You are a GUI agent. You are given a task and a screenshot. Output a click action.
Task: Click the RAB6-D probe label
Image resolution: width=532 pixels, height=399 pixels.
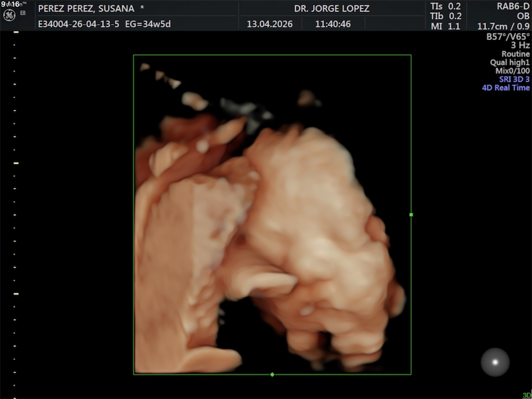[513, 7]
